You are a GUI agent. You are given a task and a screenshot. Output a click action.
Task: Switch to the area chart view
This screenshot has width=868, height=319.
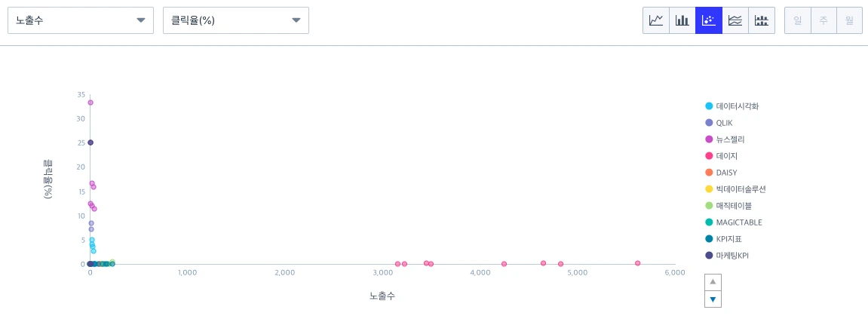735,20
